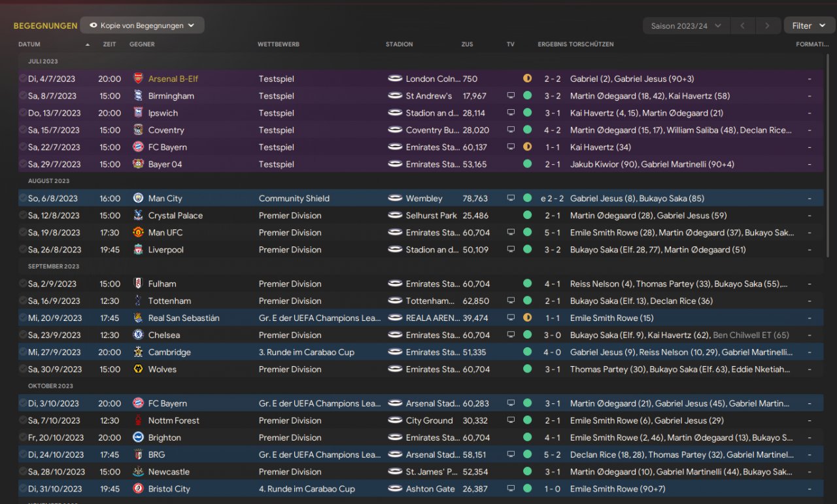The width and height of the screenshot is (837, 504).
Task: Click the vertical scrollbar of the fixtures list
Action: pos(828,196)
